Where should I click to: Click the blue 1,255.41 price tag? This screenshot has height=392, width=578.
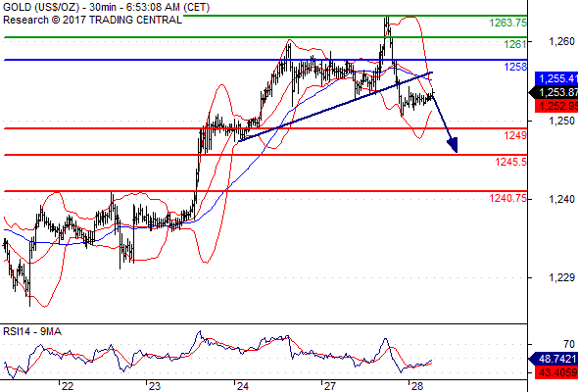556,78
